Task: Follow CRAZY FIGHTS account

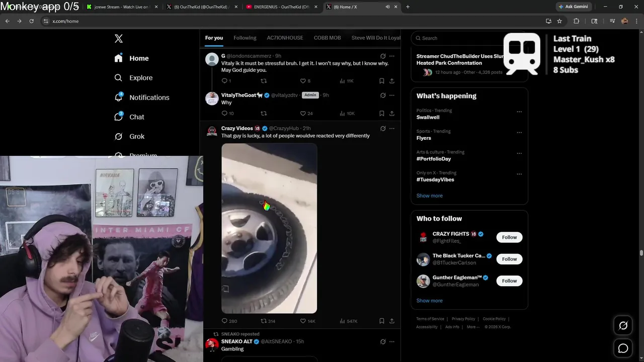Action: 509,237
